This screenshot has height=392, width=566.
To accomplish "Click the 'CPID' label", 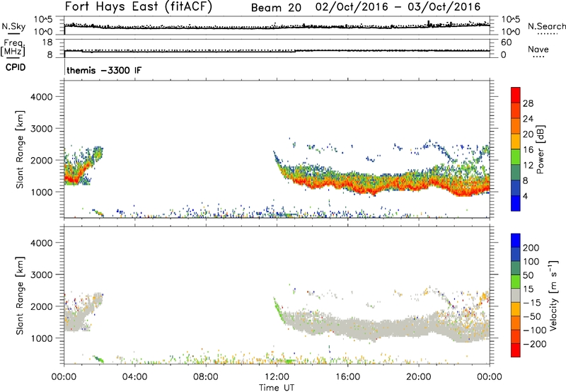I will point(16,67).
